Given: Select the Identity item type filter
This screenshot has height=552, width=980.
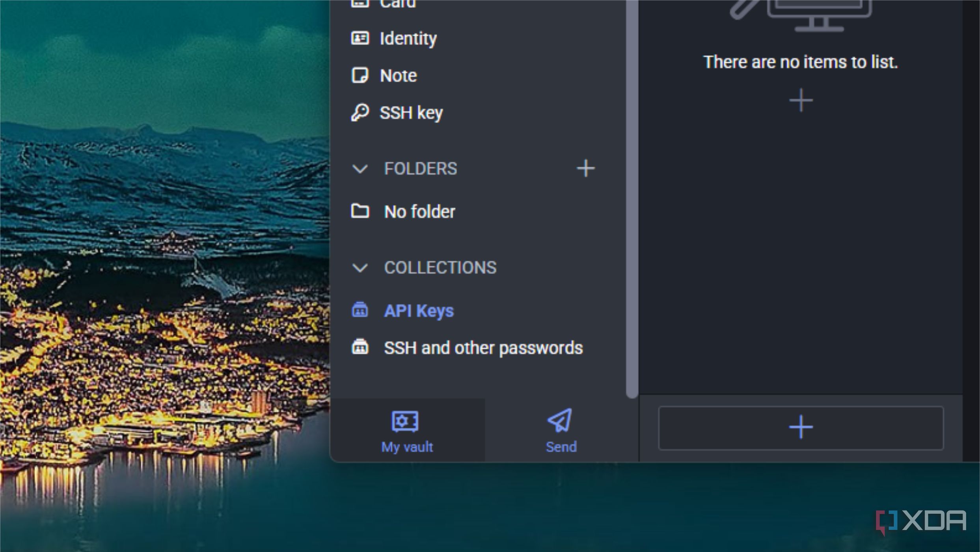Looking at the screenshot, I should pyautogui.click(x=408, y=39).
